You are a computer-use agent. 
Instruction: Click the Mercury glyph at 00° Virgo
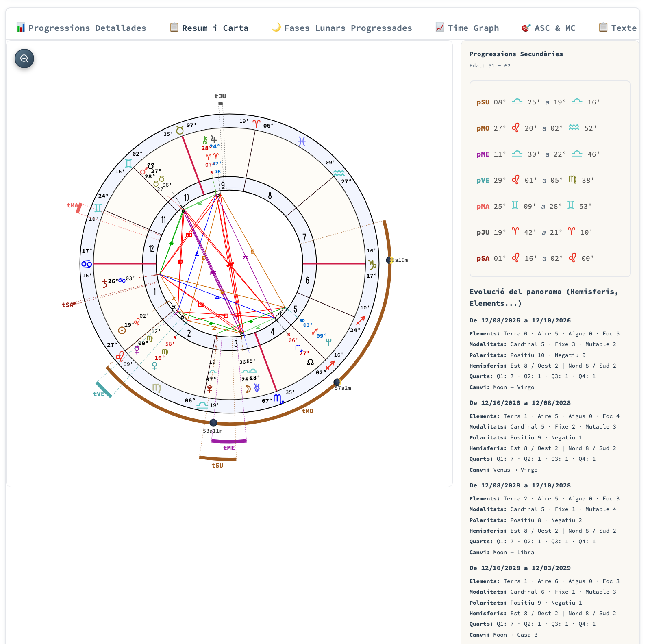[137, 350]
